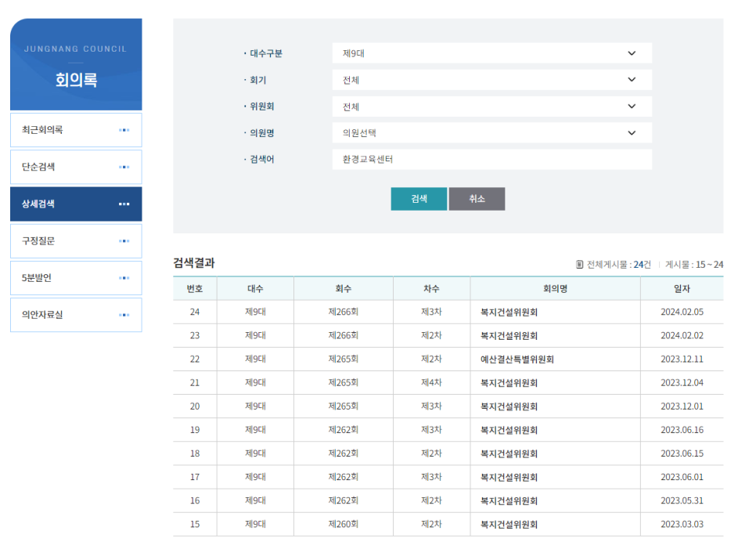The height and width of the screenshot is (549, 756).
Task: Open 구정질문 in the sidebar menu
Action: [76, 240]
